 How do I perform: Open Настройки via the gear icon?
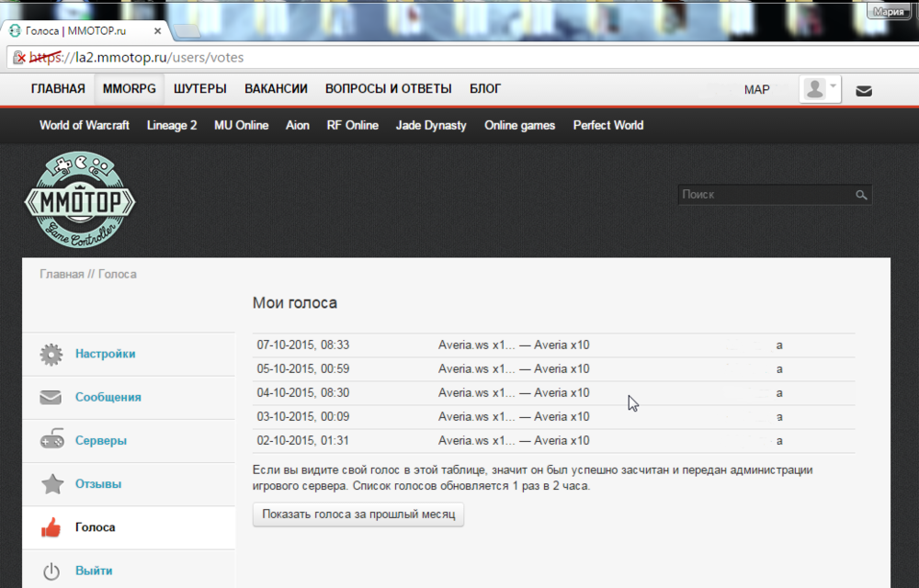pos(52,354)
